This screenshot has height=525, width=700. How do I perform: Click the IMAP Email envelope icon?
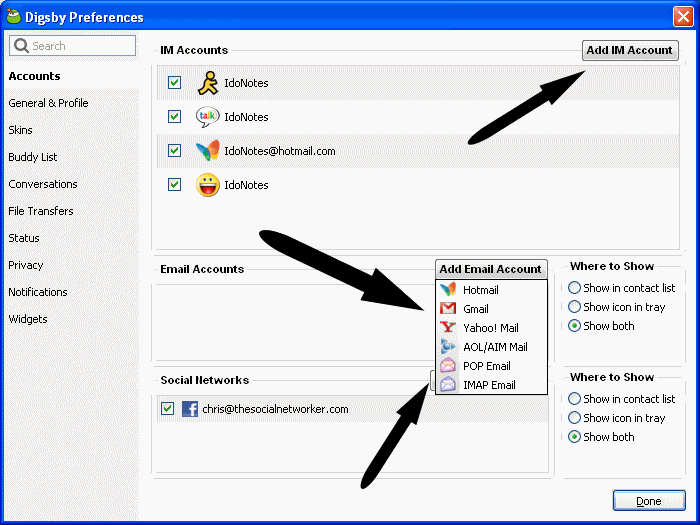(x=448, y=384)
